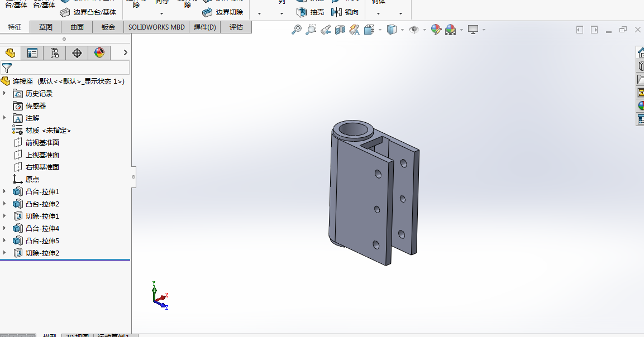
Task: Click 抽壳 shell tool
Action: [310, 12]
